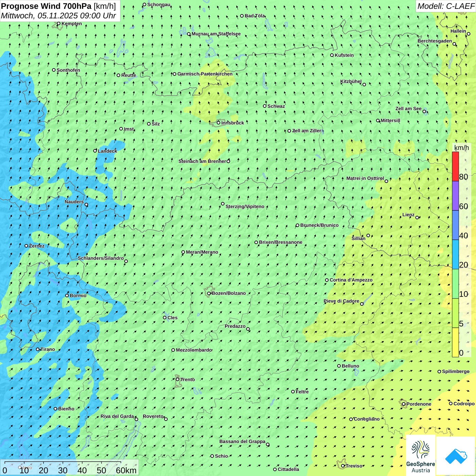Click the Sillian label
476x476 pixels.
[358, 238]
